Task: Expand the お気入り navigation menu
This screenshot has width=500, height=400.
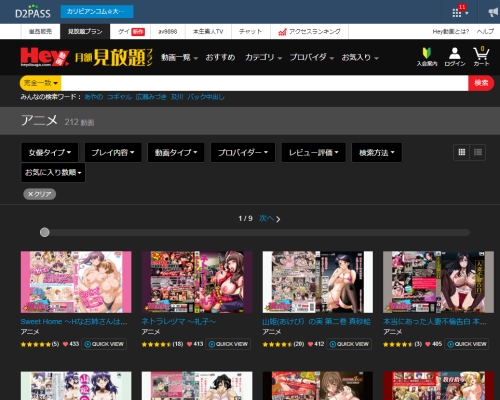Action: point(360,57)
